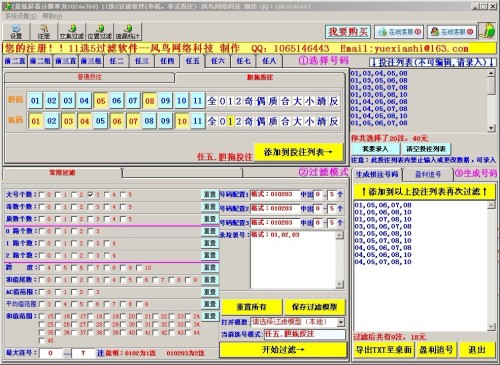Click the 开始过滤 button
The image size is (500, 365).
pyautogui.click(x=283, y=350)
